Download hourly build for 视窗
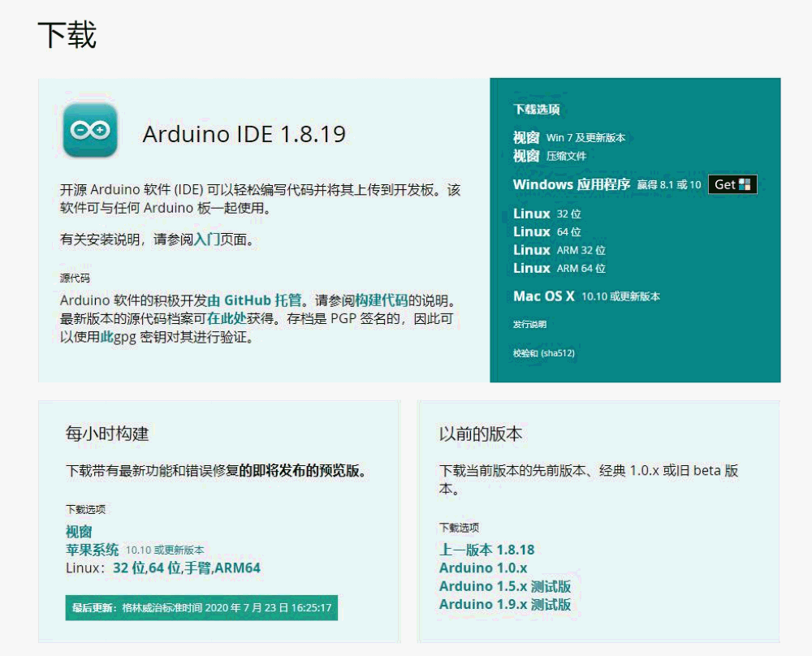812x656 pixels. [79, 532]
